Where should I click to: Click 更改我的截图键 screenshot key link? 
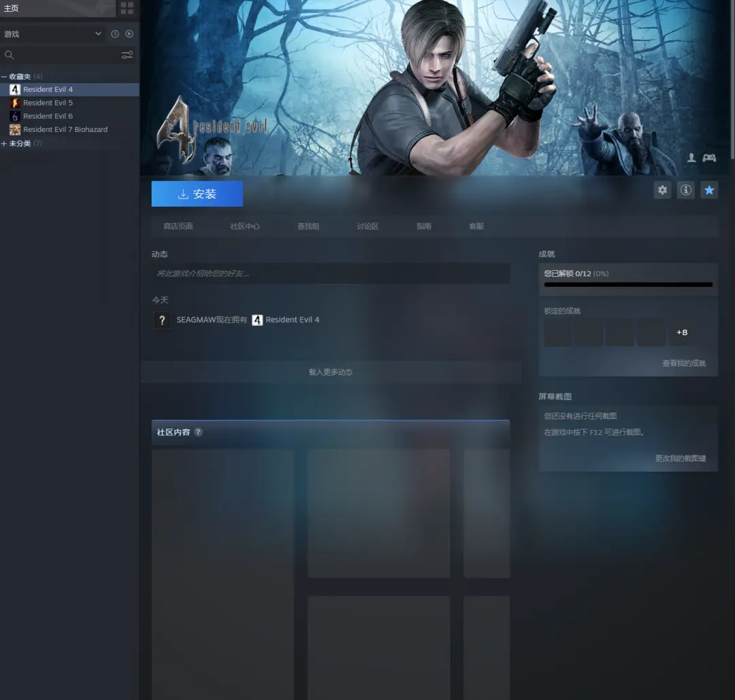[681, 459]
